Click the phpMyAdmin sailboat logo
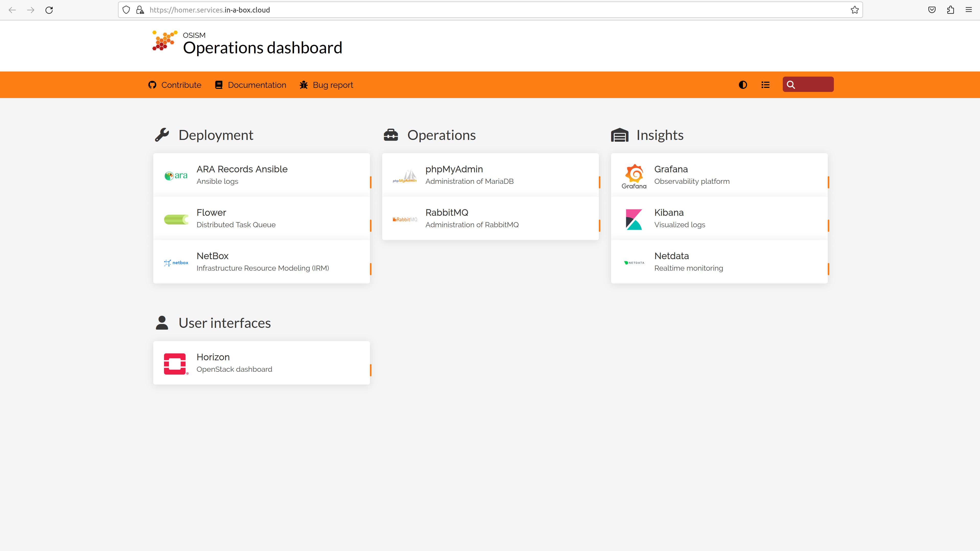 (x=405, y=176)
